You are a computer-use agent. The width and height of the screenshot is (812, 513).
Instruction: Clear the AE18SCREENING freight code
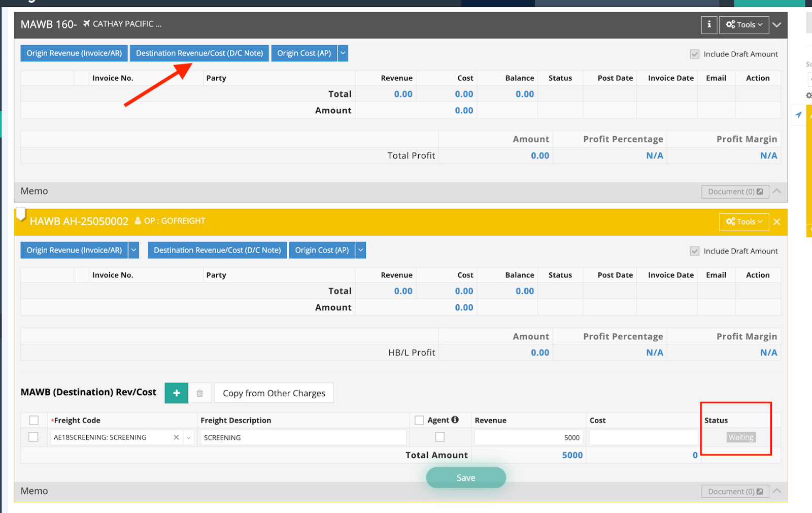click(x=176, y=437)
